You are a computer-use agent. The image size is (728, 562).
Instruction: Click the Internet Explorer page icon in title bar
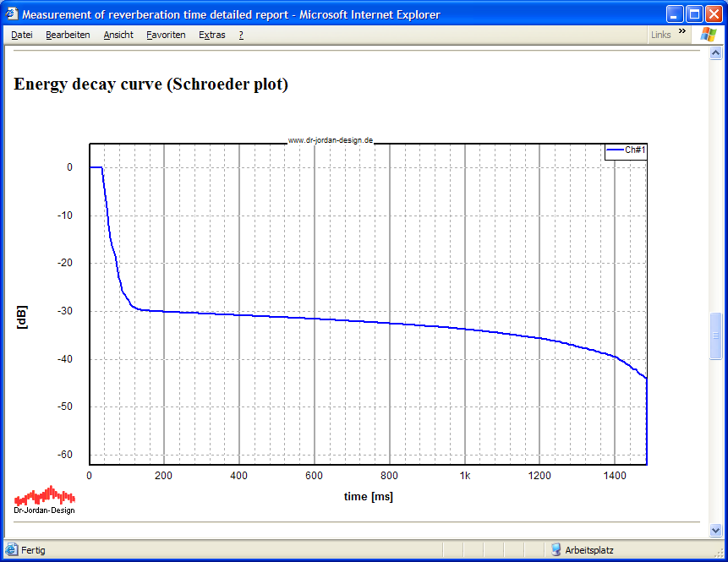(11, 14)
